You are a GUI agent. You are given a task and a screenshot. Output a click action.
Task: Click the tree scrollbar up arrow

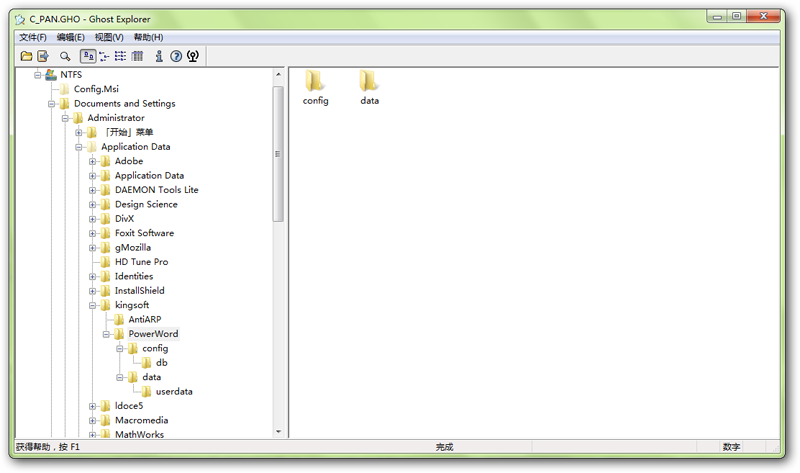click(278, 74)
